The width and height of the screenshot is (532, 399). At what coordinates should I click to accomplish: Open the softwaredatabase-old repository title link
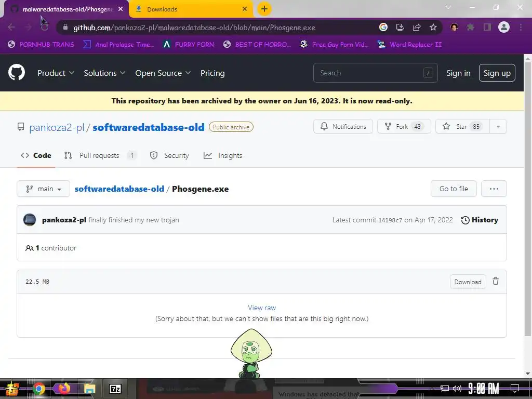click(x=149, y=127)
